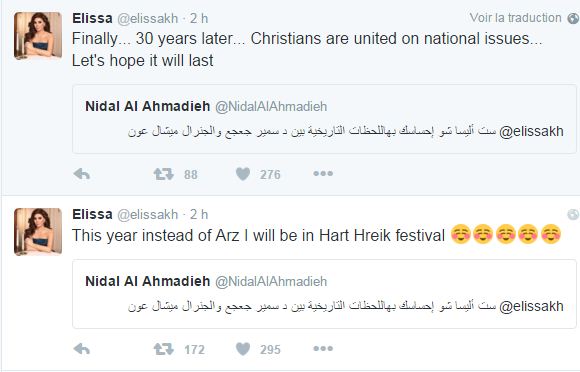This screenshot has height=372, width=580.
Task: Click the globe icon beside 'Voir la traduction'
Action: pyautogui.click(x=573, y=18)
